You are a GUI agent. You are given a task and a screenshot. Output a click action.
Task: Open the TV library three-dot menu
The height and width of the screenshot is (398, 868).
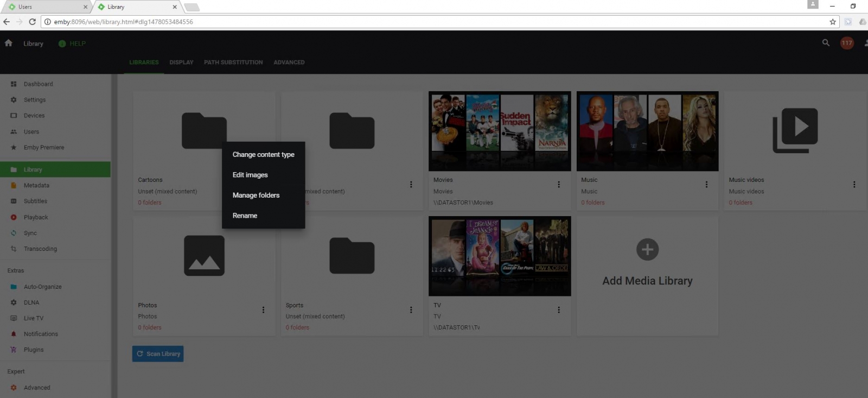click(559, 310)
